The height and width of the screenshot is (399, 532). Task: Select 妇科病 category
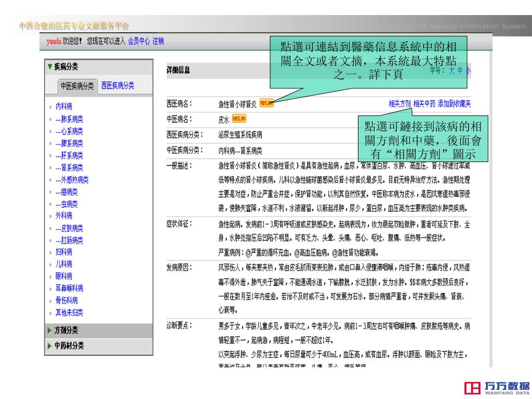64,252
